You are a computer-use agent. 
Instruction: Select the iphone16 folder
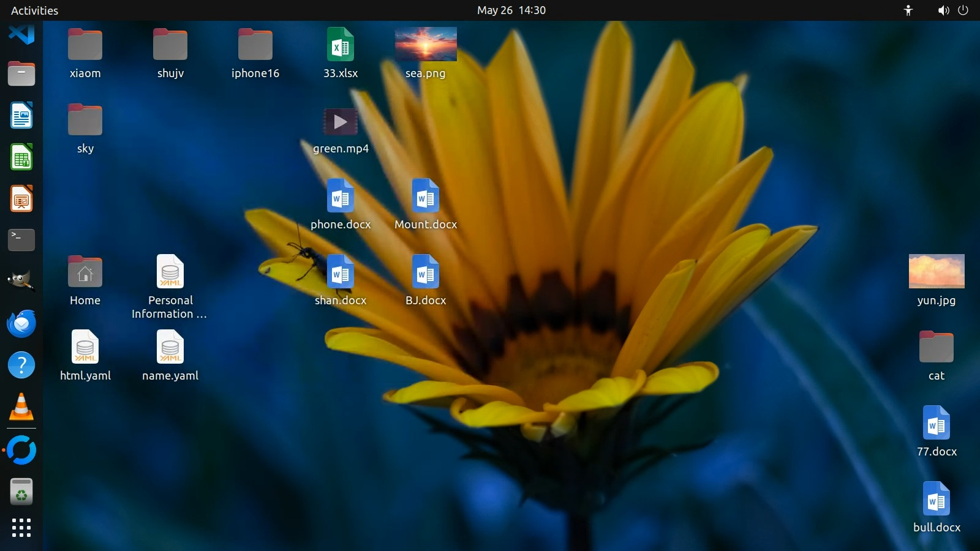[255, 45]
